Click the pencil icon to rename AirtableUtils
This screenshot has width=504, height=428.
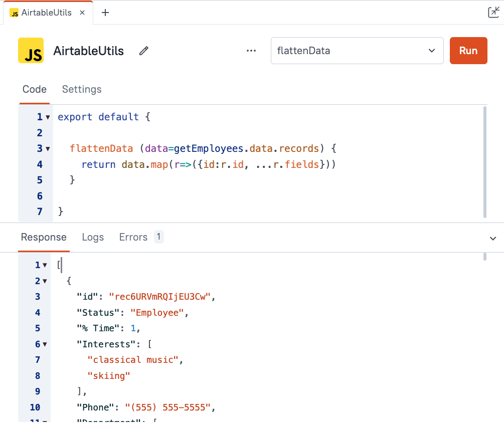tap(143, 51)
